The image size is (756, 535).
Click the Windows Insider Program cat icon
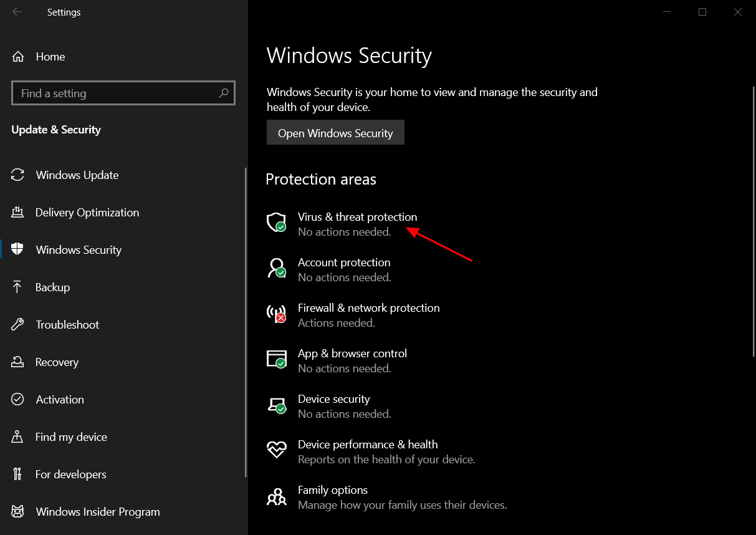click(18, 512)
